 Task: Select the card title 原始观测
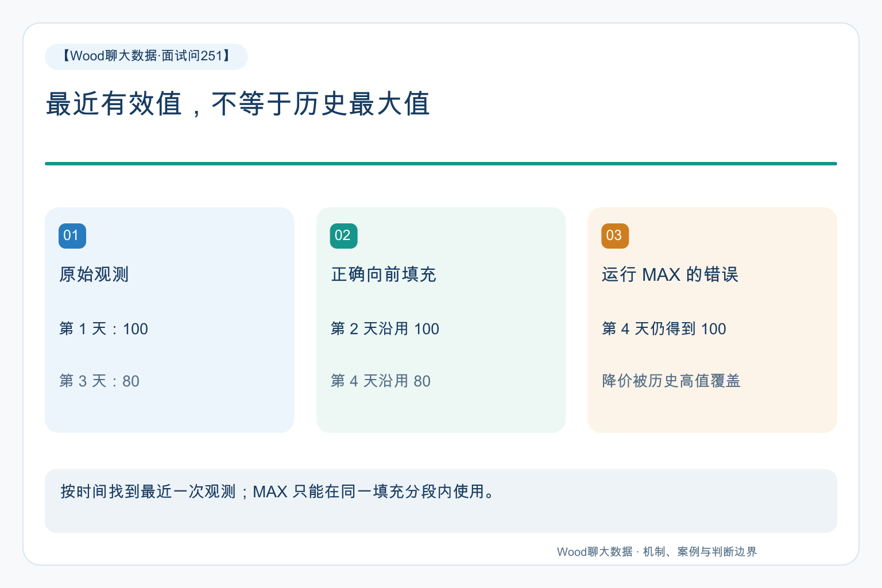tap(94, 274)
